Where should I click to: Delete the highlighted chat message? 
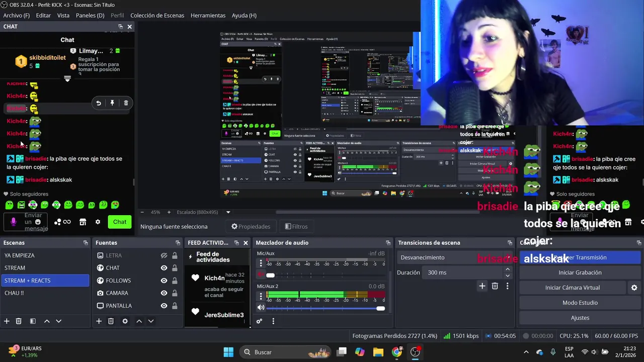coord(126,103)
